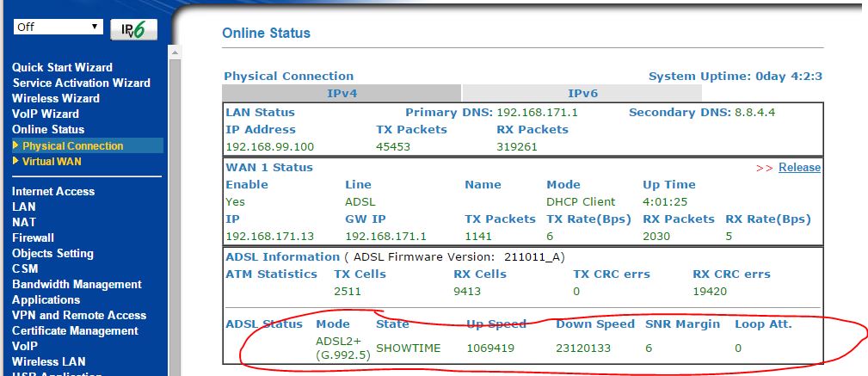Expand the Virtual WAN submenu item

(x=52, y=162)
